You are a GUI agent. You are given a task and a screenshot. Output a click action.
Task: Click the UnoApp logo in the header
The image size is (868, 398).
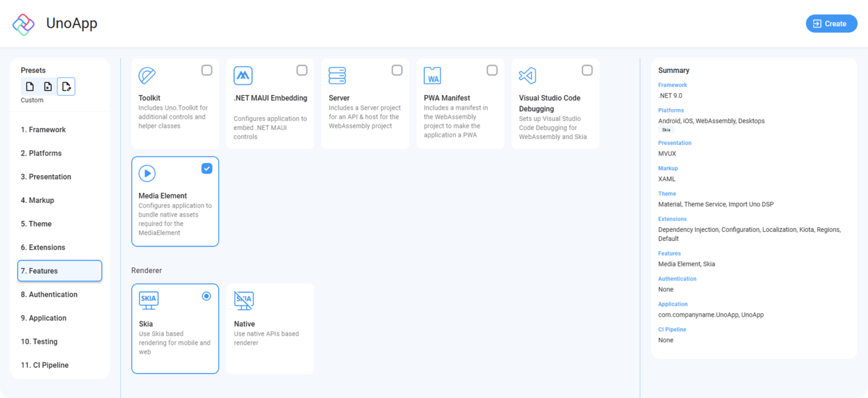tap(24, 23)
